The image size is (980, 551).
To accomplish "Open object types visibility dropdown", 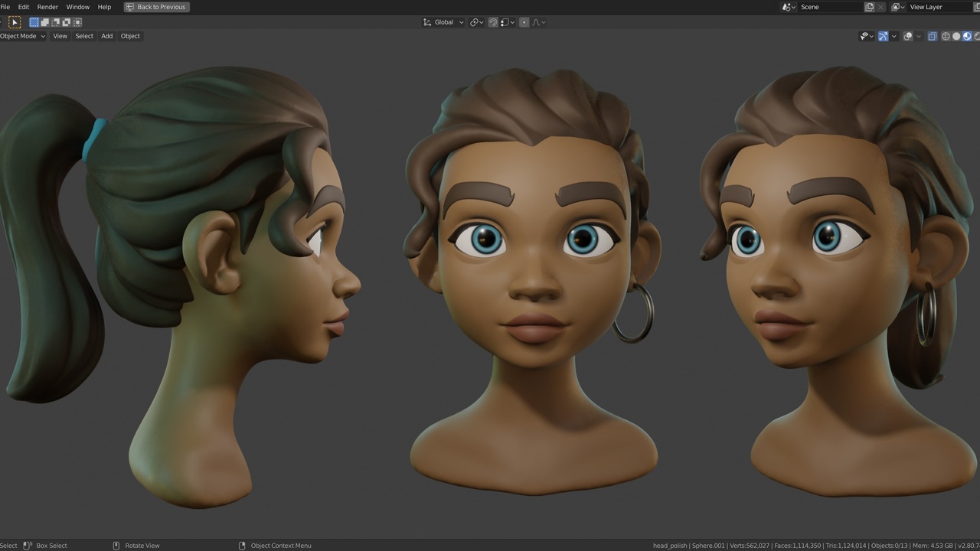I will point(867,36).
